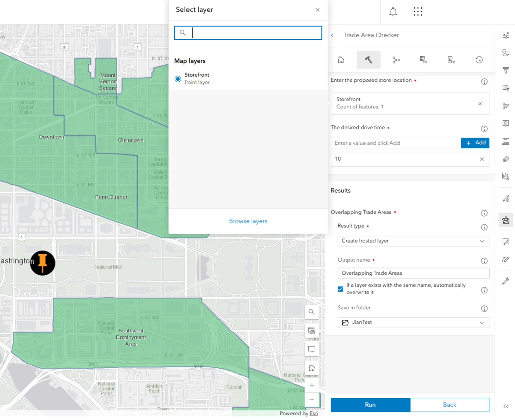This screenshot has width=515, height=420.
Task: Click the Output name text field
Action: pos(413,273)
